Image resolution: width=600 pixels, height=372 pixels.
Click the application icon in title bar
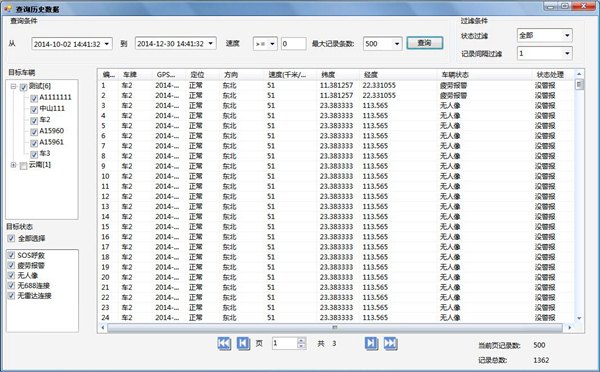[8, 8]
